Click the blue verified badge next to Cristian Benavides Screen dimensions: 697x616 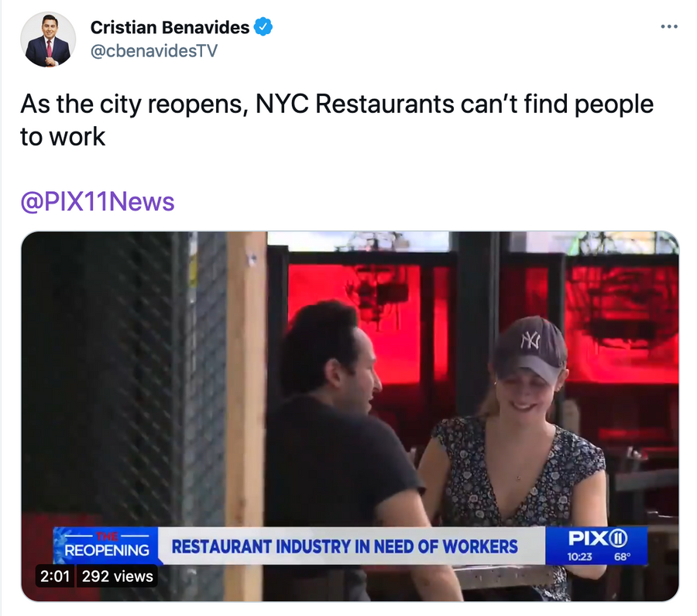(x=263, y=26)
